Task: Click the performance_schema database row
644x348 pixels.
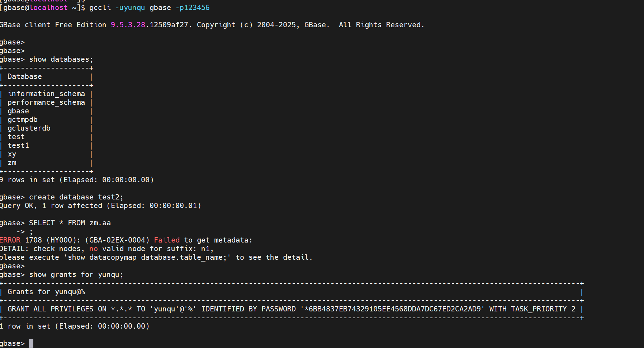Action: pos(46,103)
